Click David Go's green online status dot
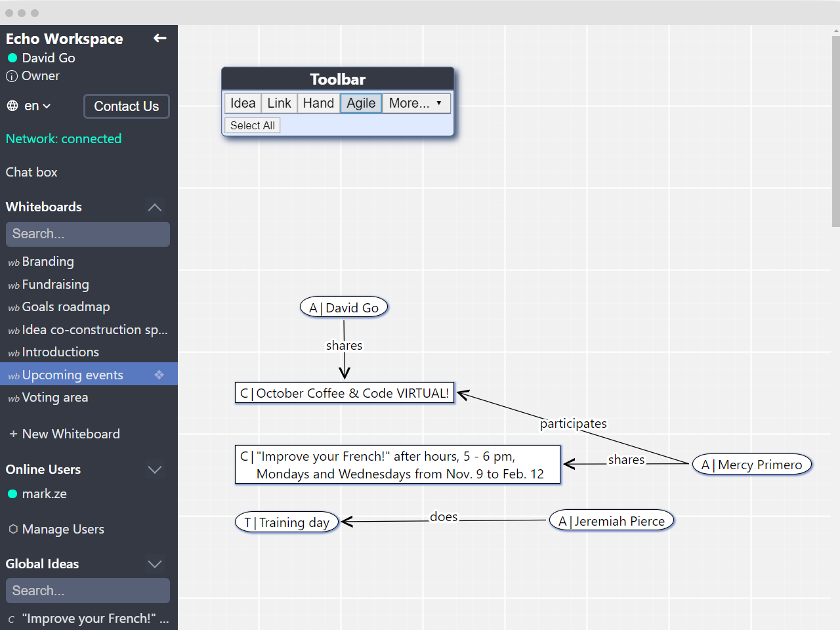This screenshot has height=630, width=840. (12, 58)
